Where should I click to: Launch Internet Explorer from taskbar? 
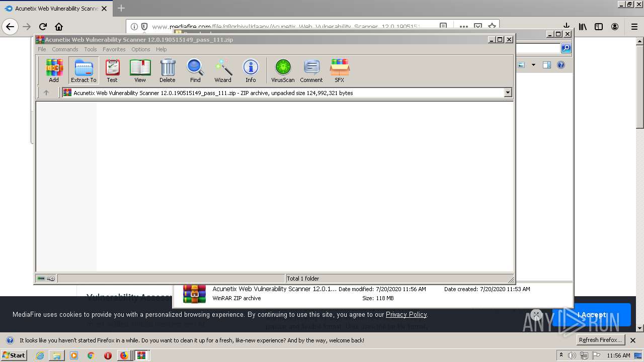coord(40,355)
